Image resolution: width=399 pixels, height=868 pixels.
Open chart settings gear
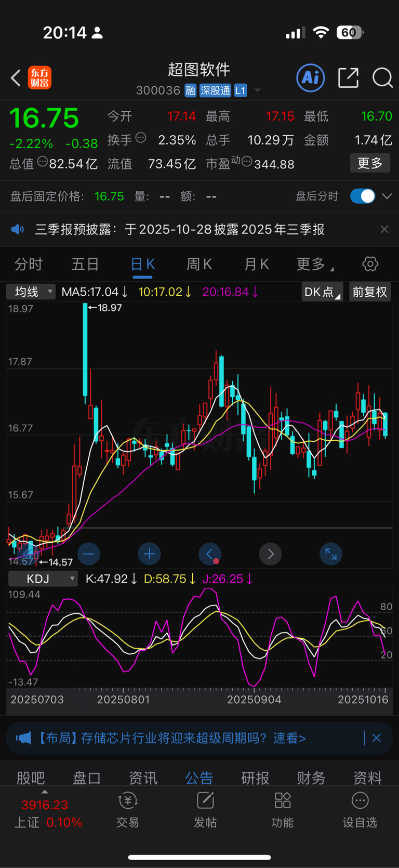(x=370, y=264)
